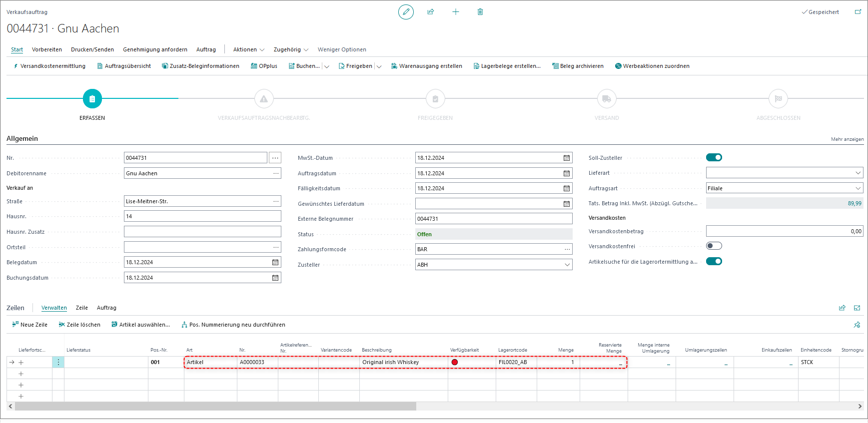This screenshot has height=423, width=868.
Task: Click the lines horizontal scrollbar
Action: (x=215, y=407)
